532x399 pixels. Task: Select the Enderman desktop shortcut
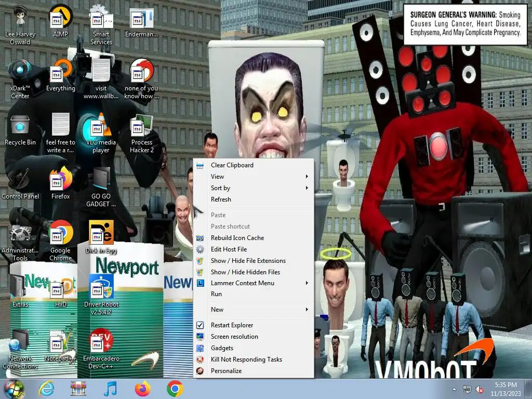[141, 22]
